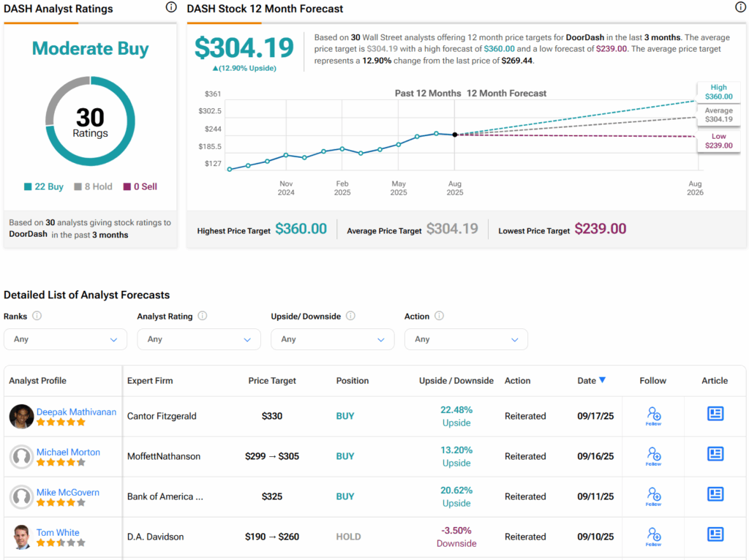Follow analyst Deepak Mathivanan

pos(653,416)
